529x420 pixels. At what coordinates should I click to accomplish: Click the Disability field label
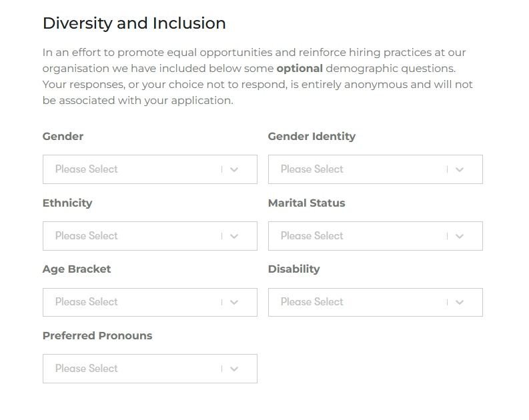pos(294,269)
